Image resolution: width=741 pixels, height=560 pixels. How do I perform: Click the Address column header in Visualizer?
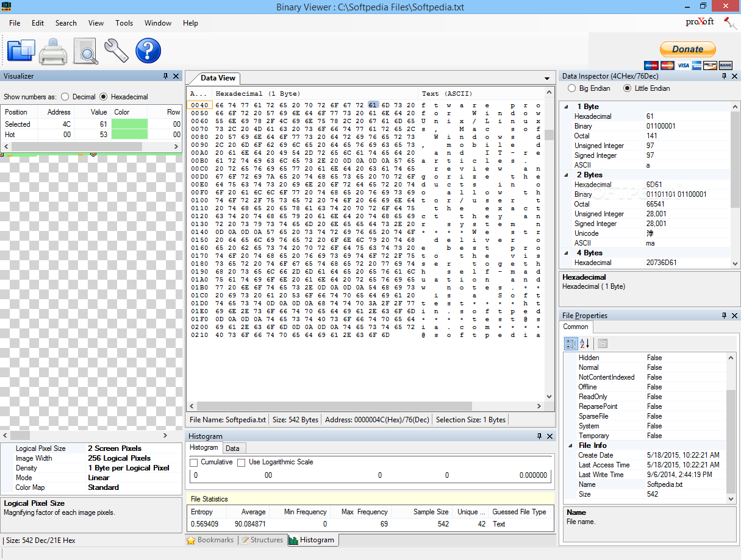click(59, 112)
